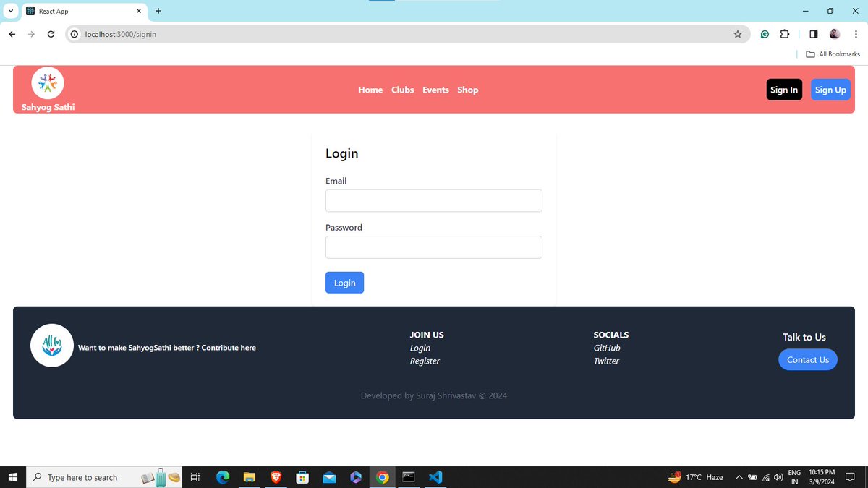Open Chrome side panel icon
Screen dimensions: 868x488
[814, 34]
